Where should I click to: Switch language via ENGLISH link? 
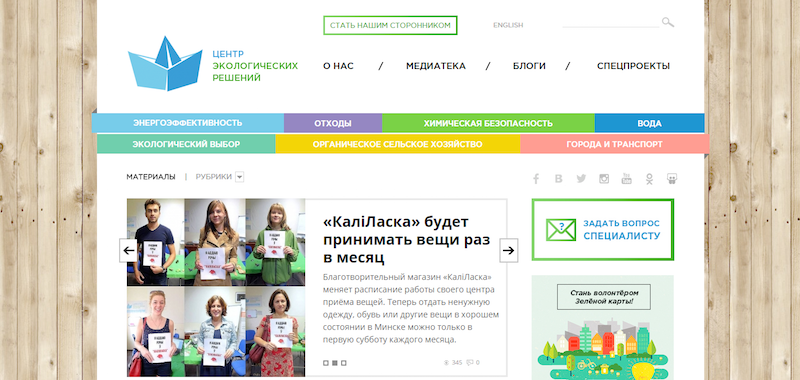pyautogui.click(x=508, y=25)
